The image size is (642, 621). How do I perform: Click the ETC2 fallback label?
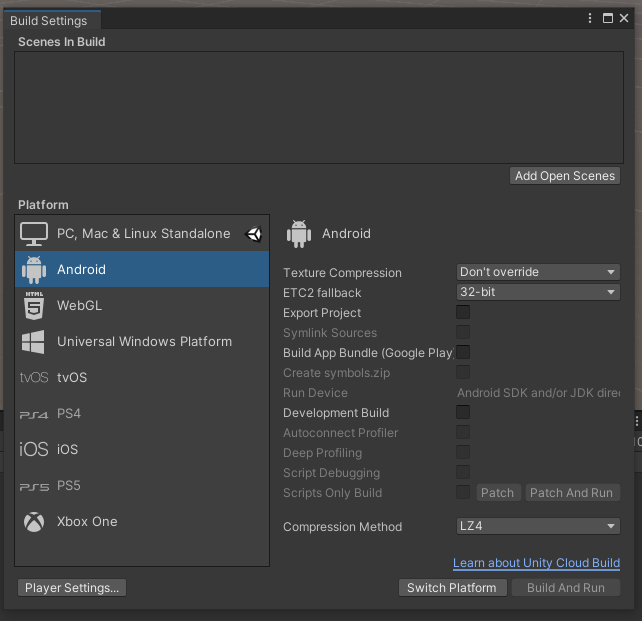tap(322, 293)
